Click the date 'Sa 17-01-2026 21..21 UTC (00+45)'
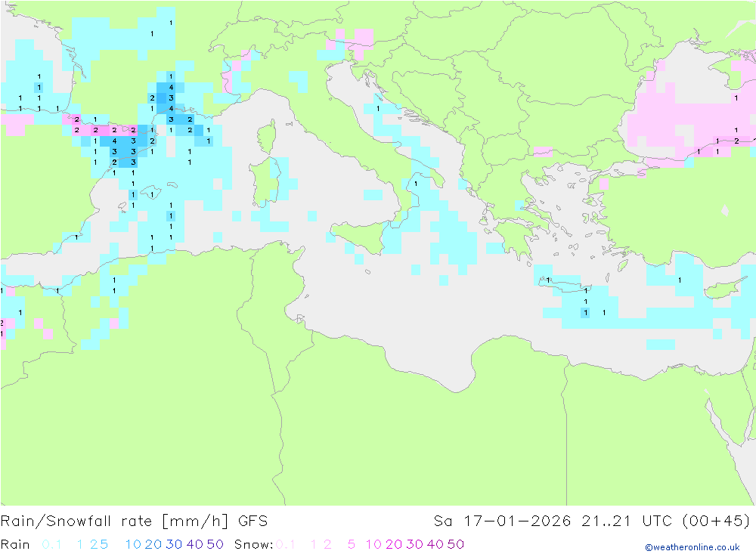This screenshot has height=554, width=756. (x=592, y=522)
